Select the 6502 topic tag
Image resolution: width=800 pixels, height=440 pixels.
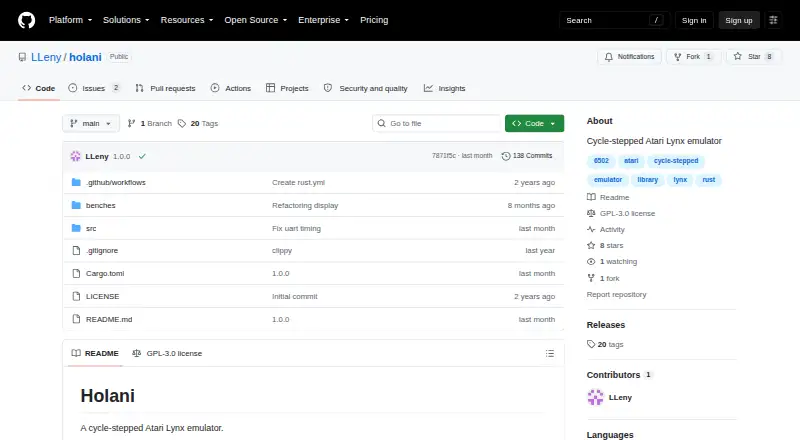(601, 161)
